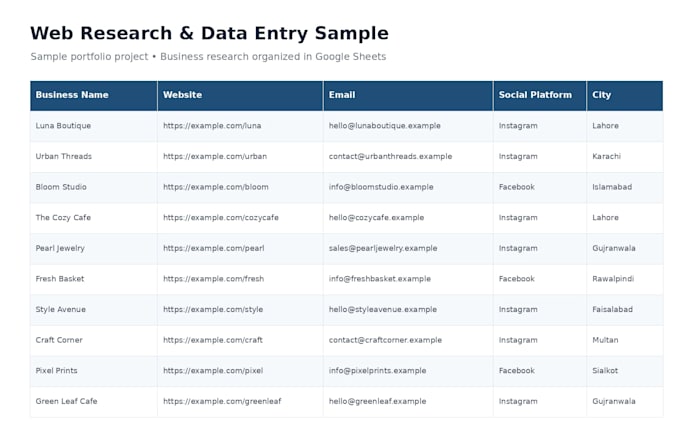Click the contact@craftcorner.example email
Screen dimensions: 680x446
[385, 340]
